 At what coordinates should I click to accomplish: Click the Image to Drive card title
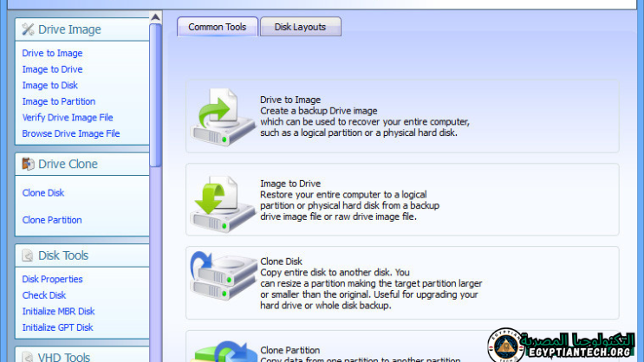point(290,184)
